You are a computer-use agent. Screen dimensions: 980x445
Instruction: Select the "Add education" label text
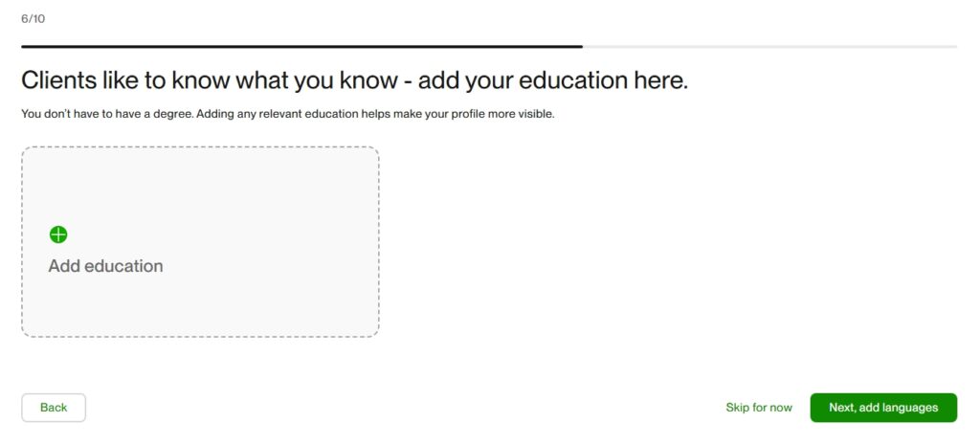tap(105, 266)
